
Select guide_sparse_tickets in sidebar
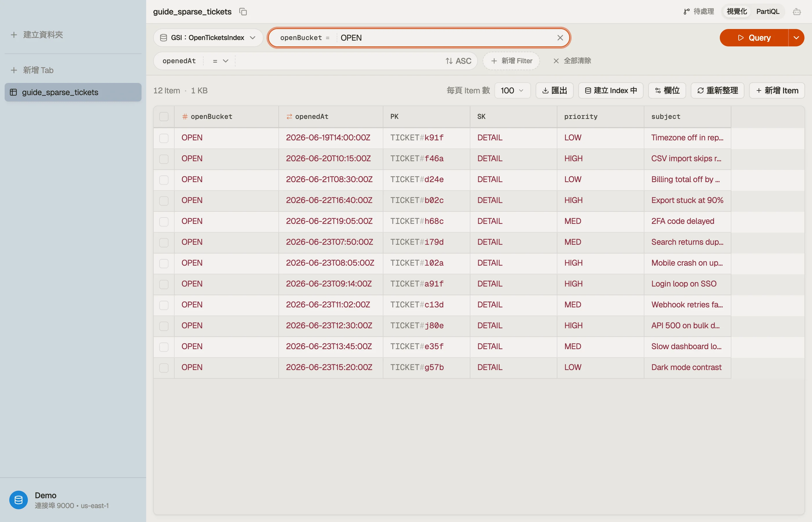(x=73, y=92)
